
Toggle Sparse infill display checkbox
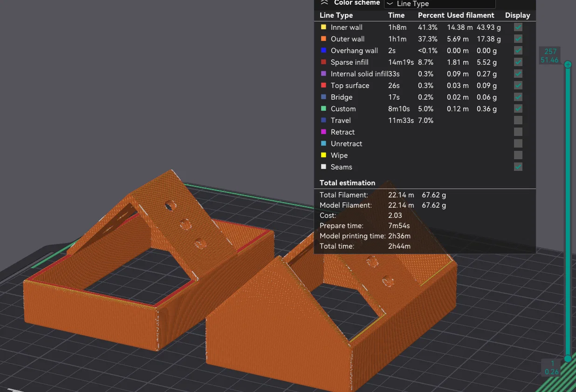pos(518,62)
